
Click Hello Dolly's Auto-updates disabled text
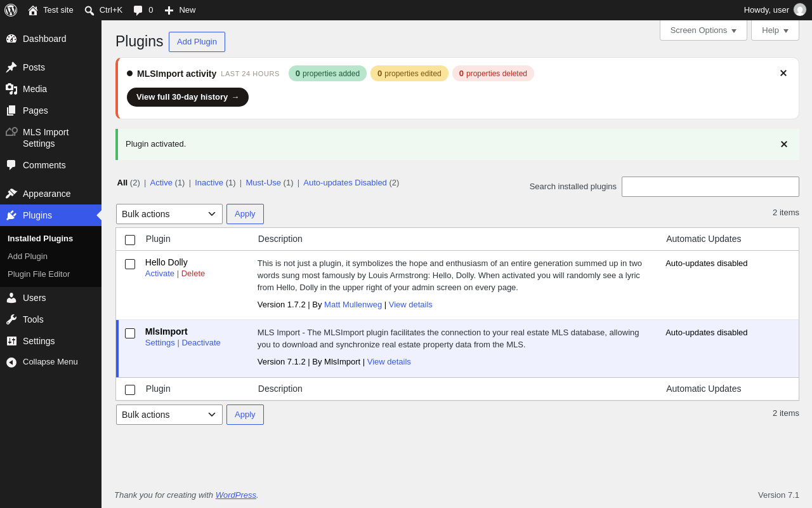coord(707,264)
